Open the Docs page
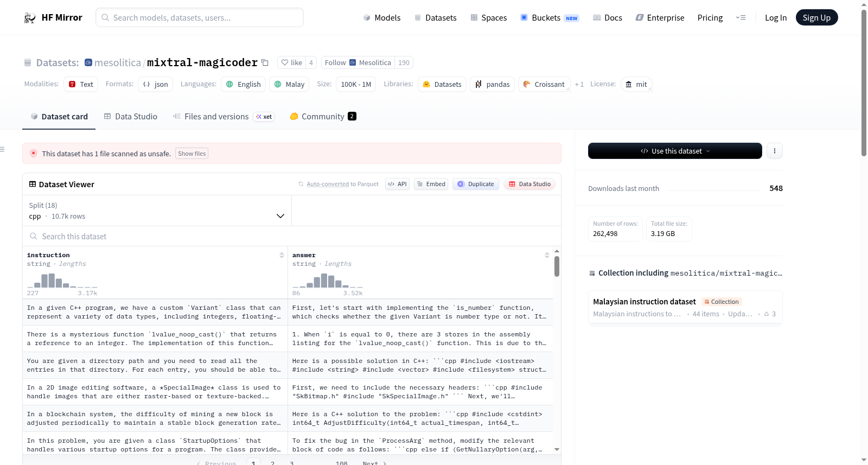The height and width of the screenshot is (465, 868). (x=608, y=17)
